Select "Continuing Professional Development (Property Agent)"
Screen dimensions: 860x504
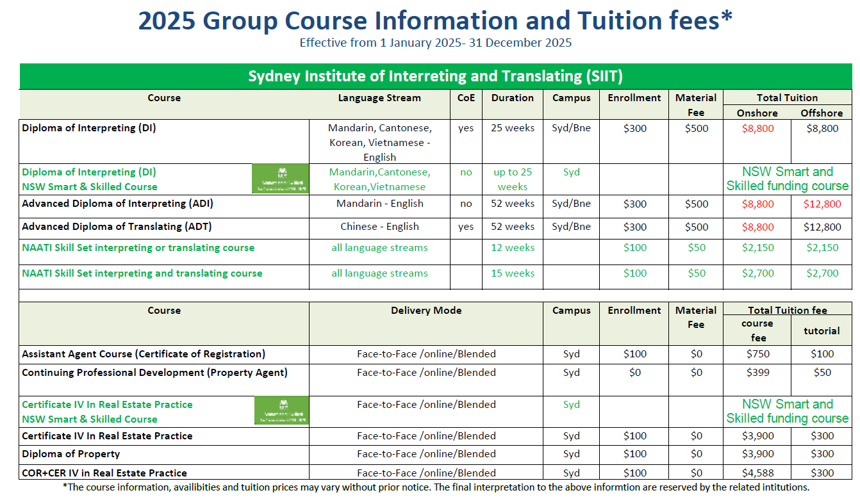(x=154, y=373)
